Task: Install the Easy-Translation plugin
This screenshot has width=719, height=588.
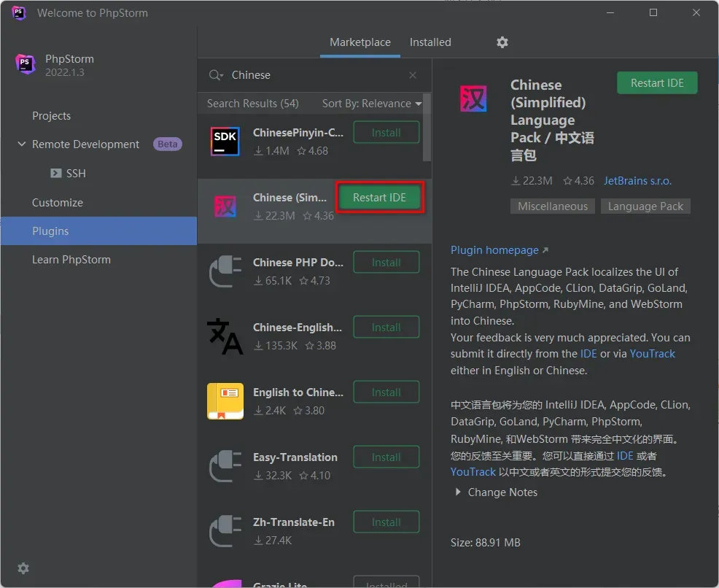Action: point(386,457)
